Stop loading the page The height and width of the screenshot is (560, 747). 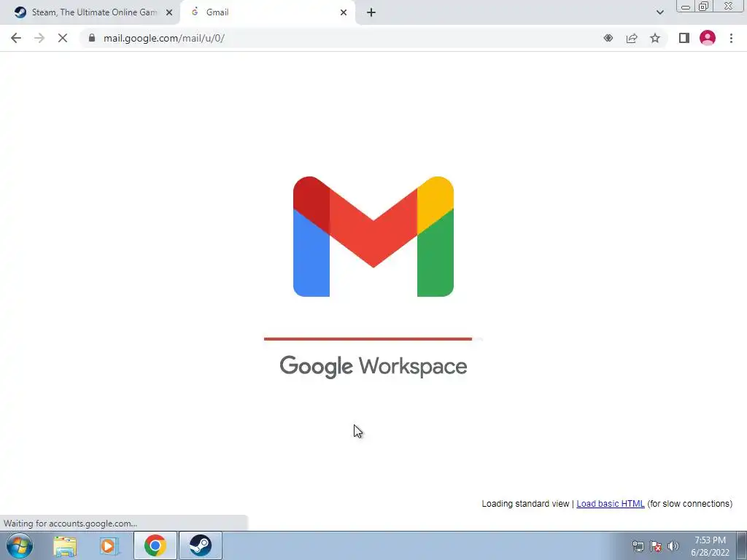click(x=63, y=38)
